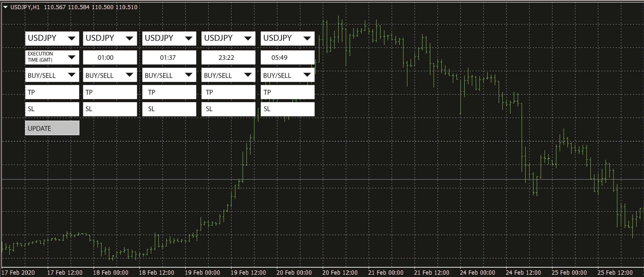Click the TP field in 23:22 column
The width and height of the screenshot is (644, 277).
(x=229, y=92)
